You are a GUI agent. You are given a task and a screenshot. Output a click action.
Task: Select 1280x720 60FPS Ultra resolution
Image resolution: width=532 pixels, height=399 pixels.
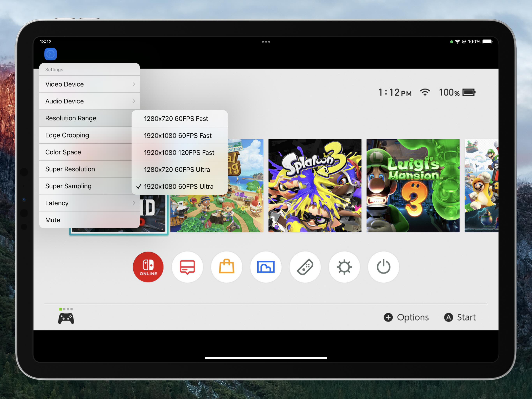(x=180, y=169)
